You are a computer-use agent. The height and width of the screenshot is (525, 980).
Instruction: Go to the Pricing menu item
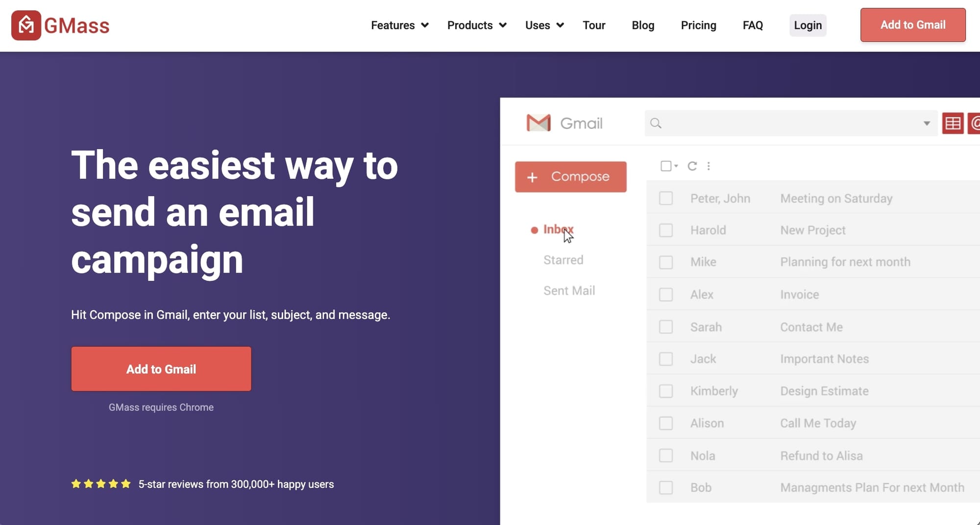(698, 25)
